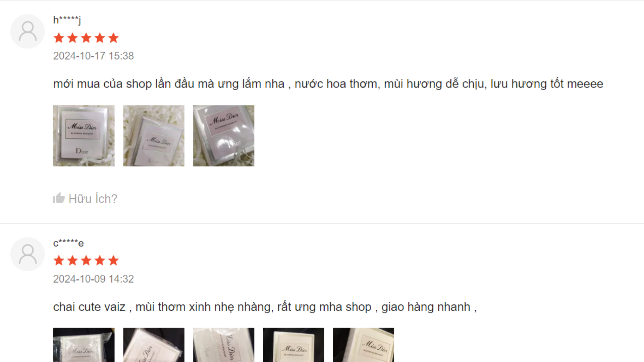Mark h*****j's review as Hữu Ích
Screen dimensions: 644x362
pyautogui.click(x=85, y=198)
